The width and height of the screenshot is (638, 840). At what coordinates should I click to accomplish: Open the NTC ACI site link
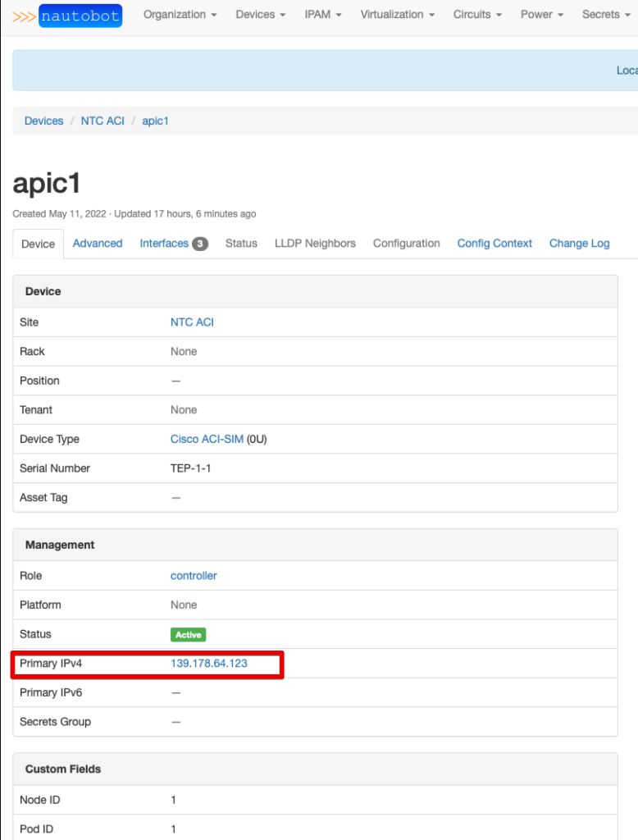192,322
